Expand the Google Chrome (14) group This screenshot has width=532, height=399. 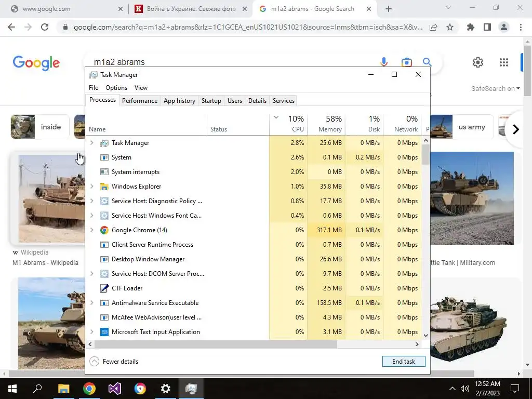point(91,230)
